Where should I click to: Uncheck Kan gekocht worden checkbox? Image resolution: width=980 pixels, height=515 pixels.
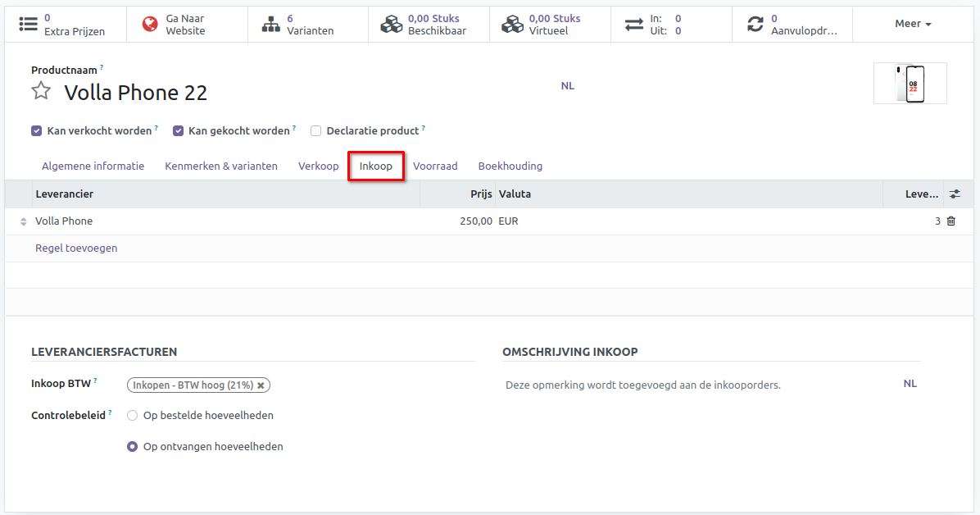click(178, 131)
